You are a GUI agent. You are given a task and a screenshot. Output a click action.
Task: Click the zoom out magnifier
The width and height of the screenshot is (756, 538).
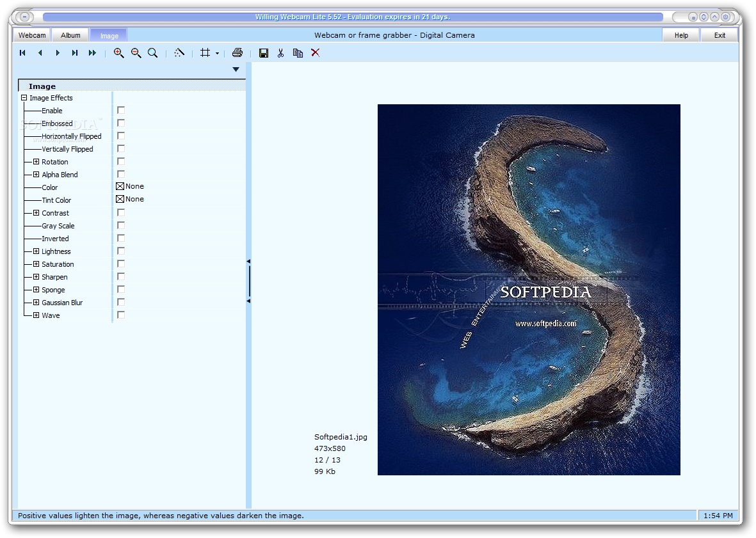click(136, 53)
